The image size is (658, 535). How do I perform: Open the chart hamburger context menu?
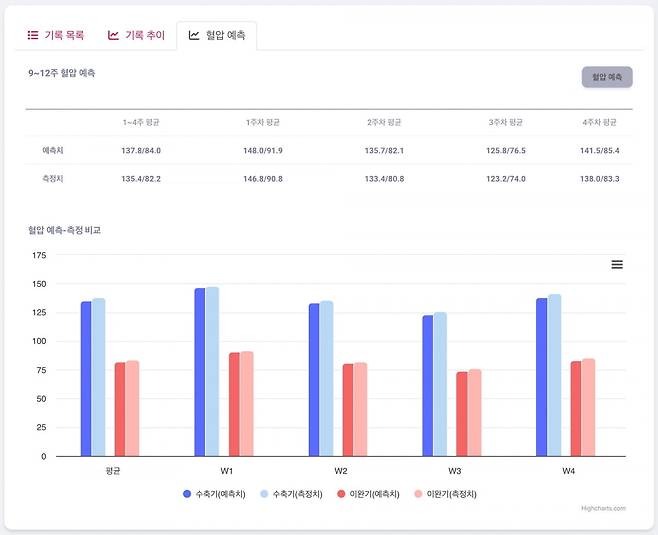click(x=617, y=264)
